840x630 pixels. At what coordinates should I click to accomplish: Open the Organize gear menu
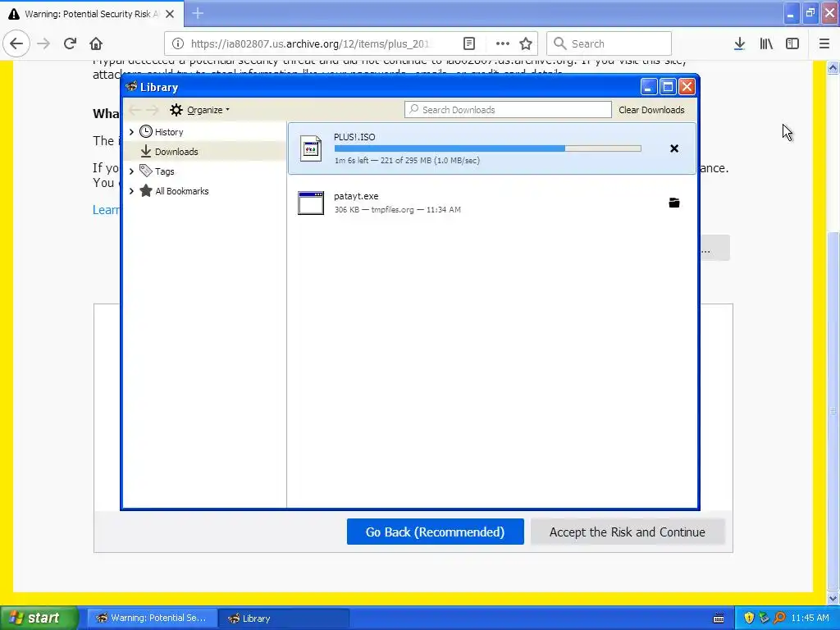click(199, 110)
